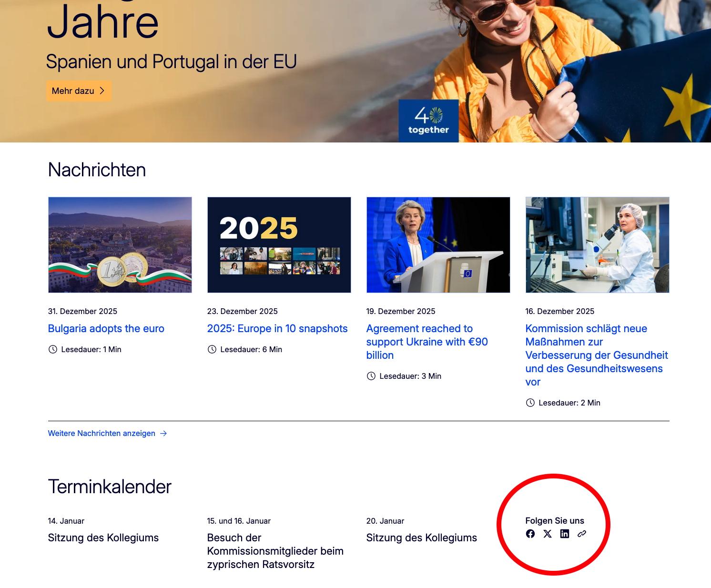Open the 20. Januar Sitzung des Kollegiums entry
This screenshot has width=711, height=588.
click(421, 538)
